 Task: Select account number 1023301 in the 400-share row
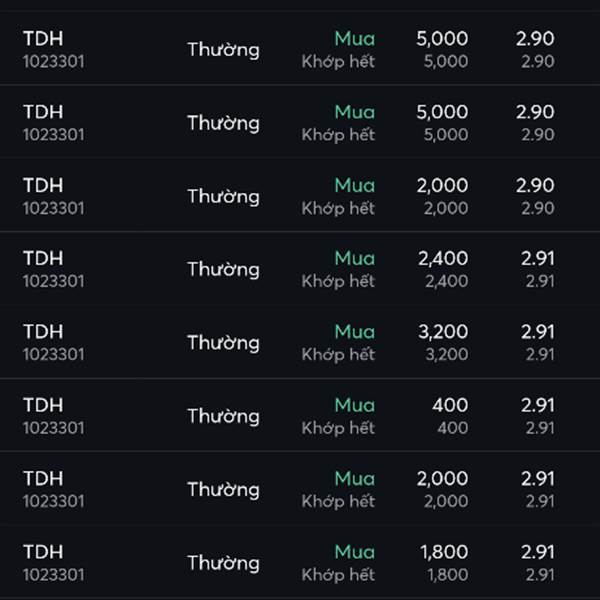(x=53, y=428)
